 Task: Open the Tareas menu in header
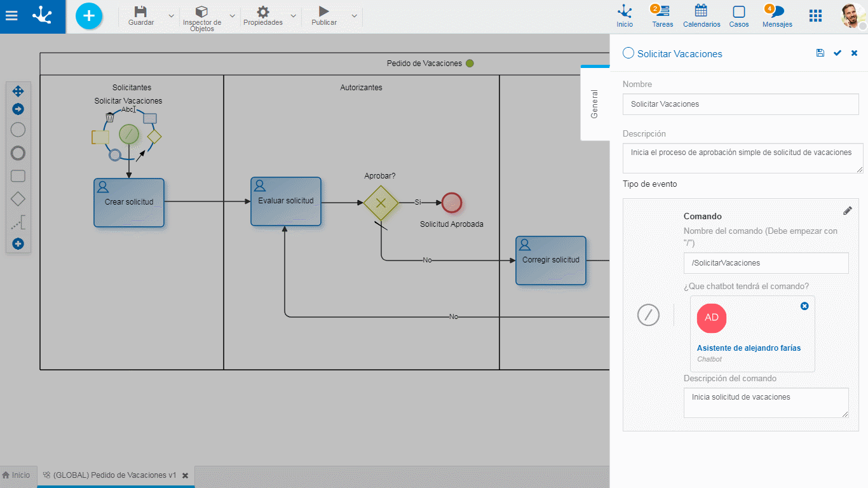click(x=662, y=16)
